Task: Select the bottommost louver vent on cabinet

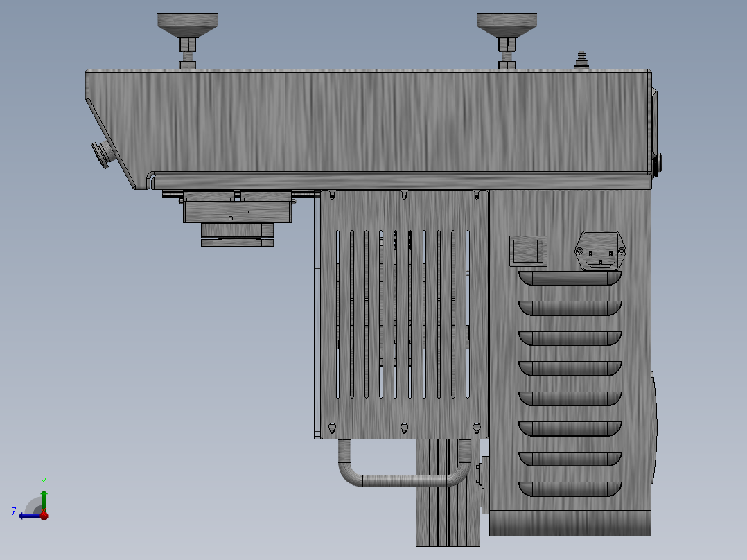Action: (x=570, y=489)
